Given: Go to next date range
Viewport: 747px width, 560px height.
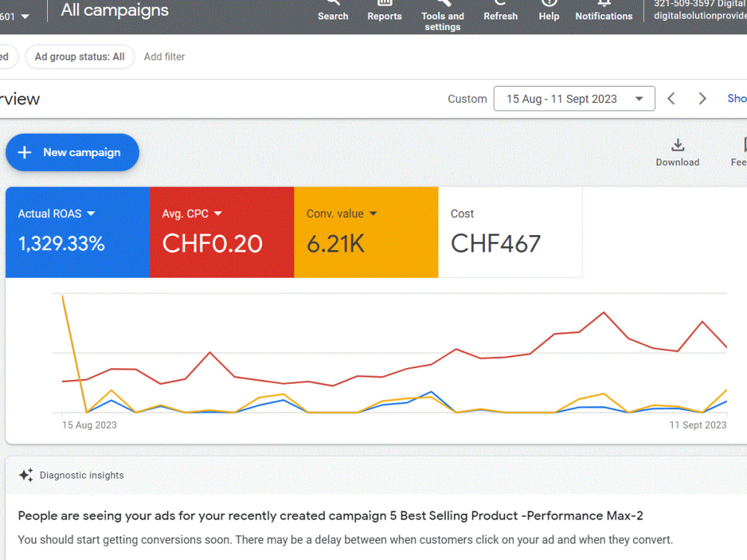Looking at the screenshot, I should point(701,99).
